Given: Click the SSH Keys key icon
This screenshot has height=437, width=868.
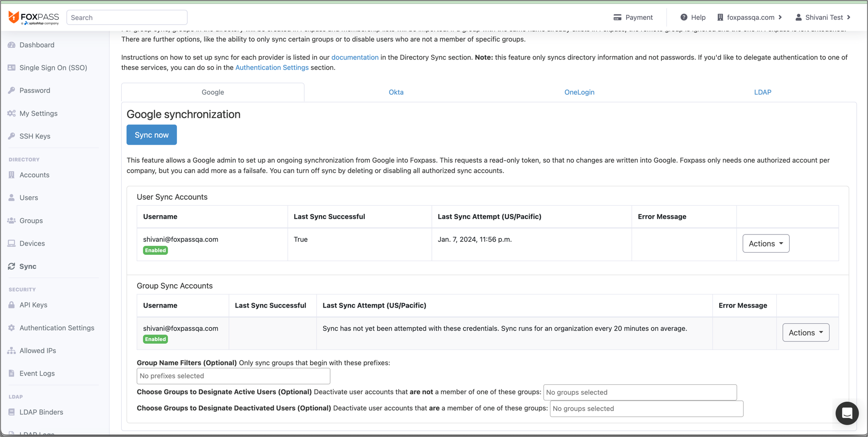Looking at the screenshot, I should coord(12,136).
